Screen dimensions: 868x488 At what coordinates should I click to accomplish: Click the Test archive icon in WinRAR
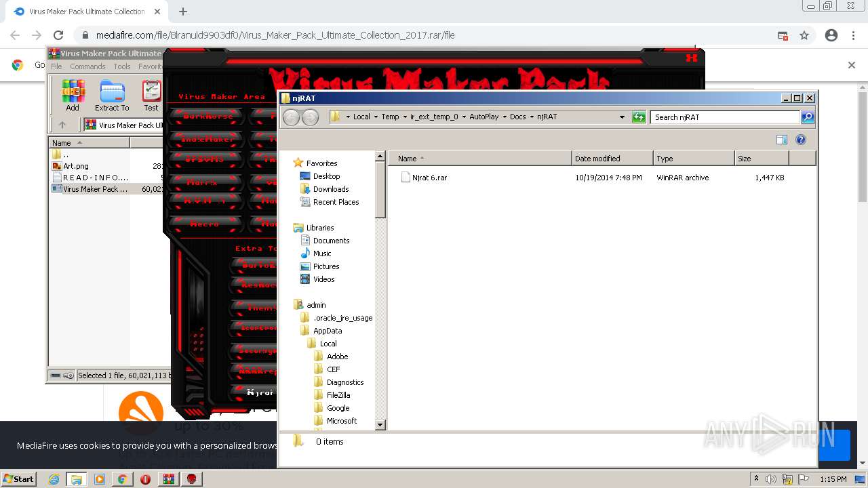[151, 96]
